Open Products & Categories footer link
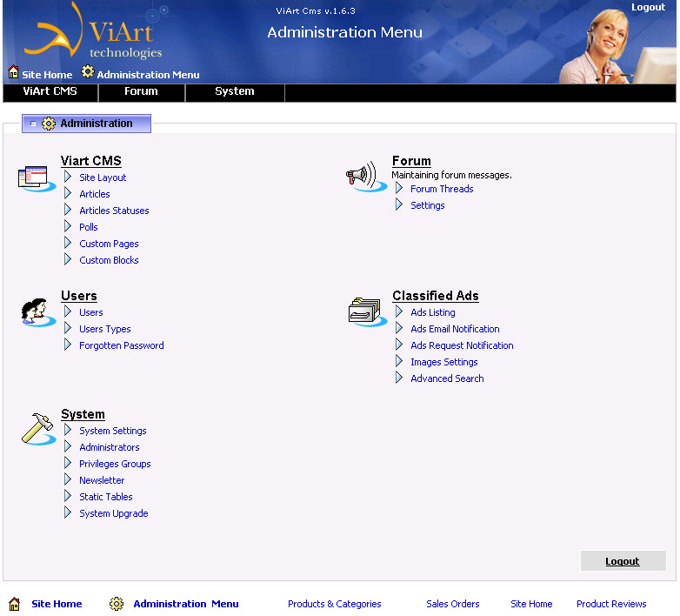The image size is (680, 616). point(335,604)
